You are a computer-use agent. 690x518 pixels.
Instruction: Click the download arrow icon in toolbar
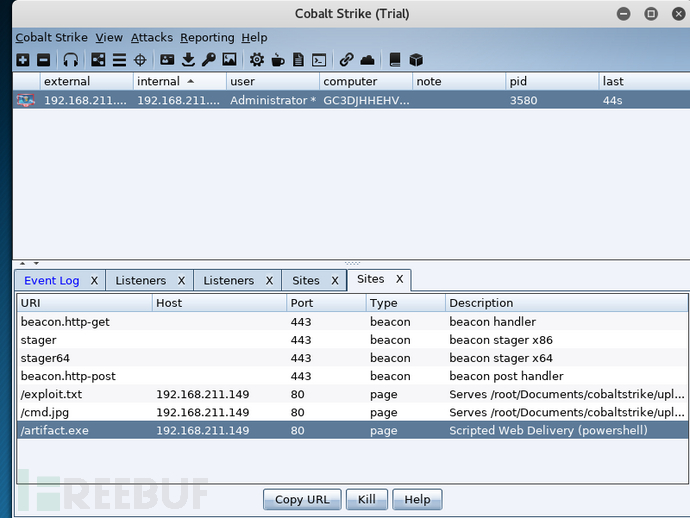(x=188, y=60)
